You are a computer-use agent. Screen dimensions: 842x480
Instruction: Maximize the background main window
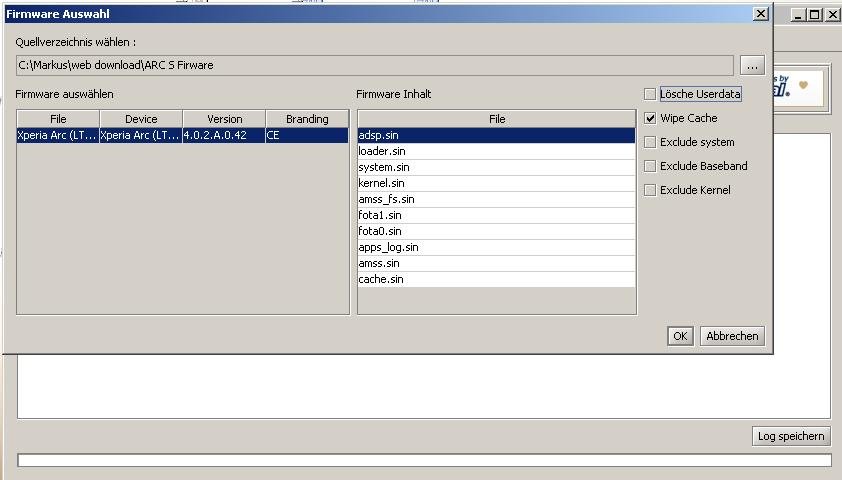[x=815, y=15]
